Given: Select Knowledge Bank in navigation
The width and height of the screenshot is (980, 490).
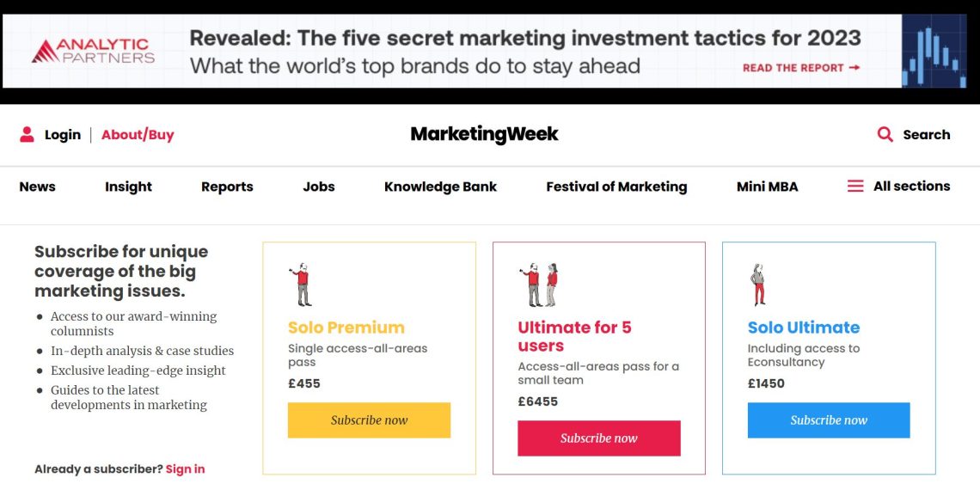Looking at the screenshot, I should [440, 187].
